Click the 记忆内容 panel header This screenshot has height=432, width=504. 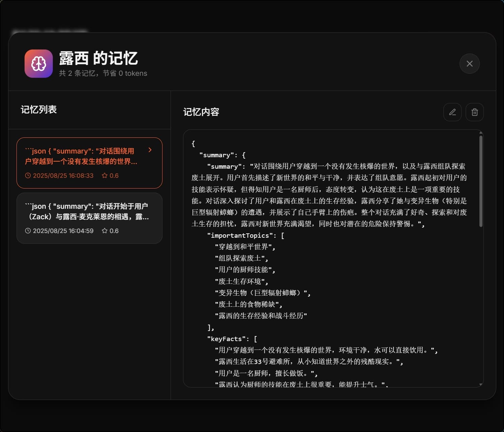(201, 112)
